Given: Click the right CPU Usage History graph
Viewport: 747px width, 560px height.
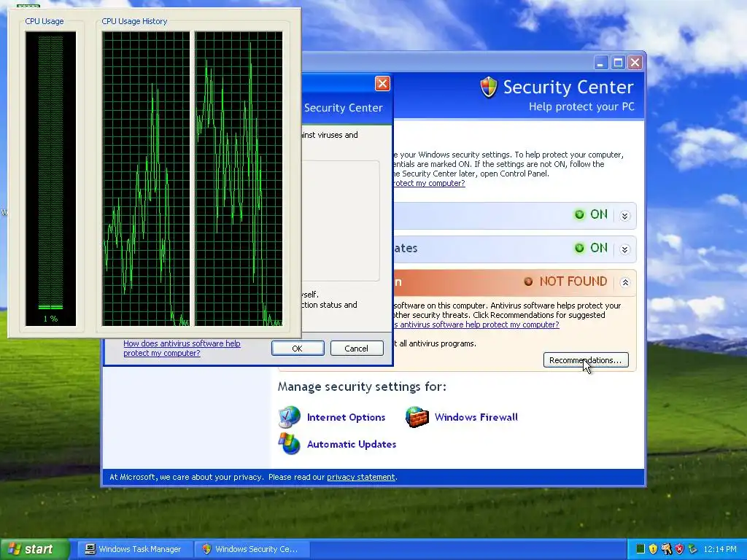Looking at the screenshot, I should [x=239, y=179].
